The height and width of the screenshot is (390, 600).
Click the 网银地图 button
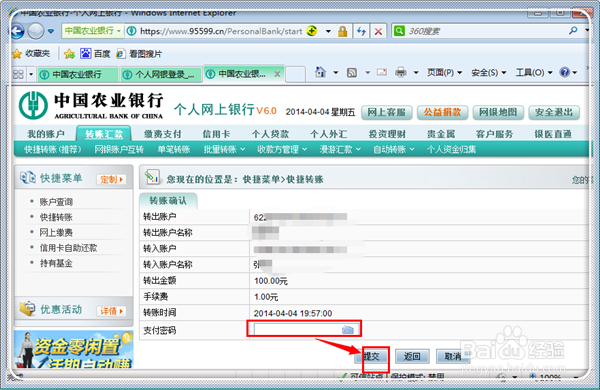click(x=498, y=112)
